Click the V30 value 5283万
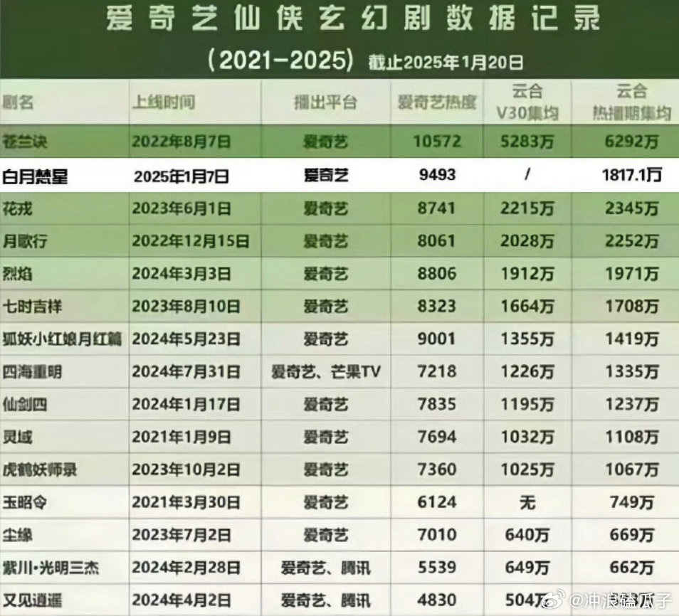679x616 pixels. click(x=527, y=142)
